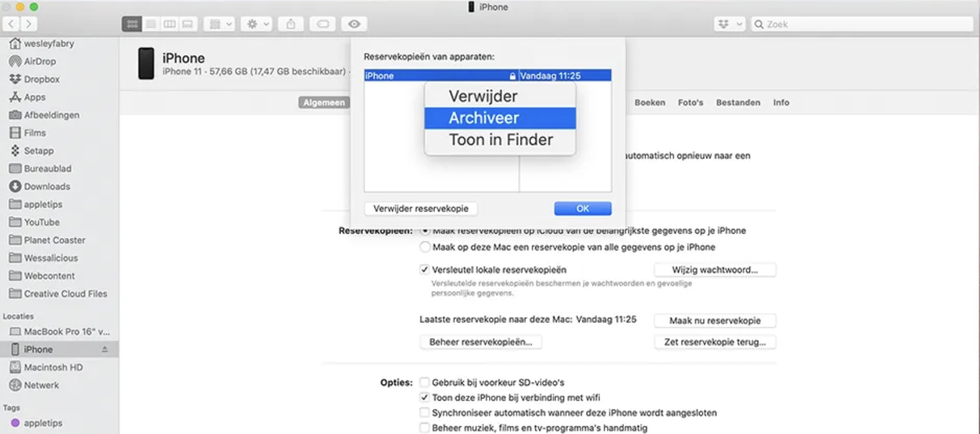Choose Toon in Finder from context menu
980x434 pixels.
click(x=500, y=139)
